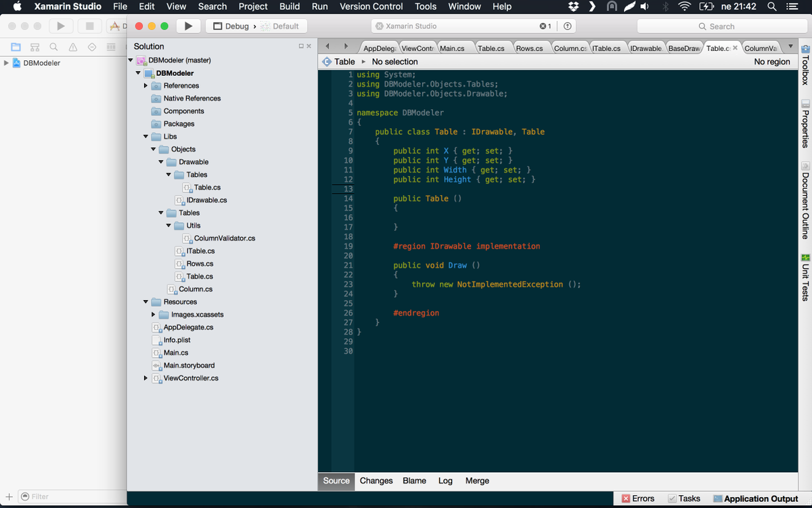Expand the Images.xcassets folder
812x508 pixels.
click(x=153, y=314)
